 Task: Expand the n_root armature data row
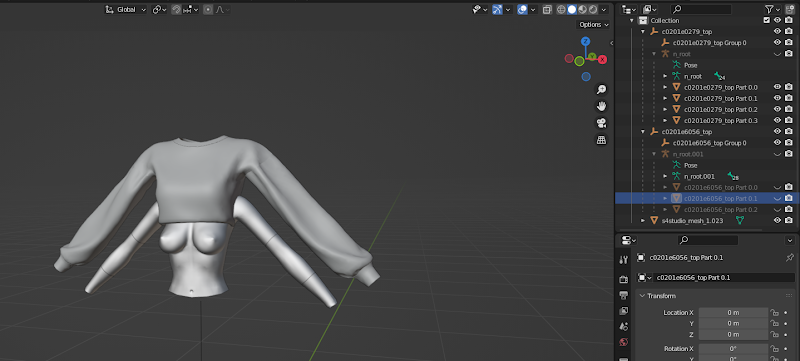pyautogui.click(x=665, y=76)
